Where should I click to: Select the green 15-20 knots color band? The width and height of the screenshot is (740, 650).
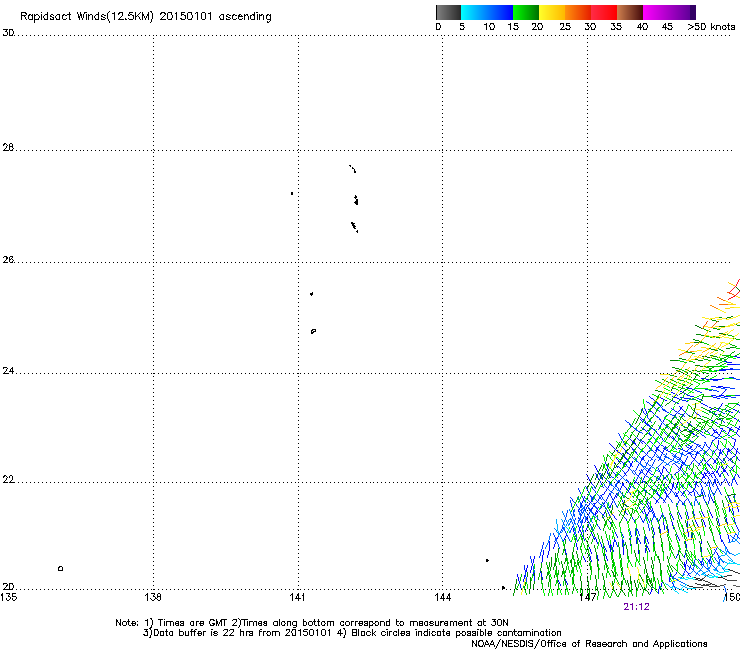526,12
